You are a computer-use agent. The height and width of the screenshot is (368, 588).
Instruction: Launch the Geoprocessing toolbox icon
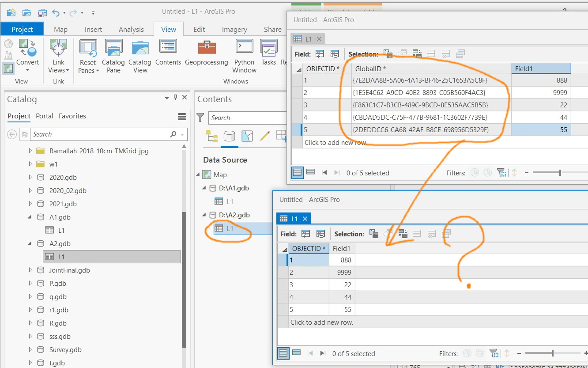207,53
